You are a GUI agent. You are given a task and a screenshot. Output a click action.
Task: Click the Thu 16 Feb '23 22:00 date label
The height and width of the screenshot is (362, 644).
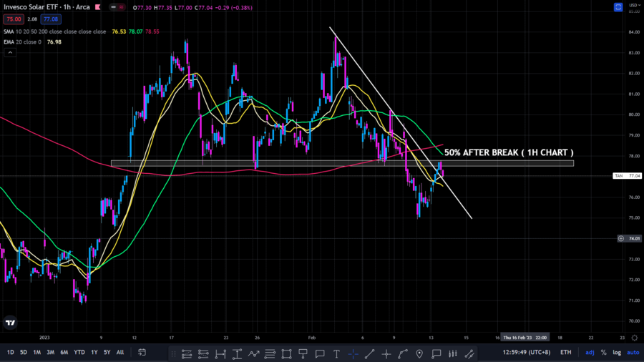(525, 338)
